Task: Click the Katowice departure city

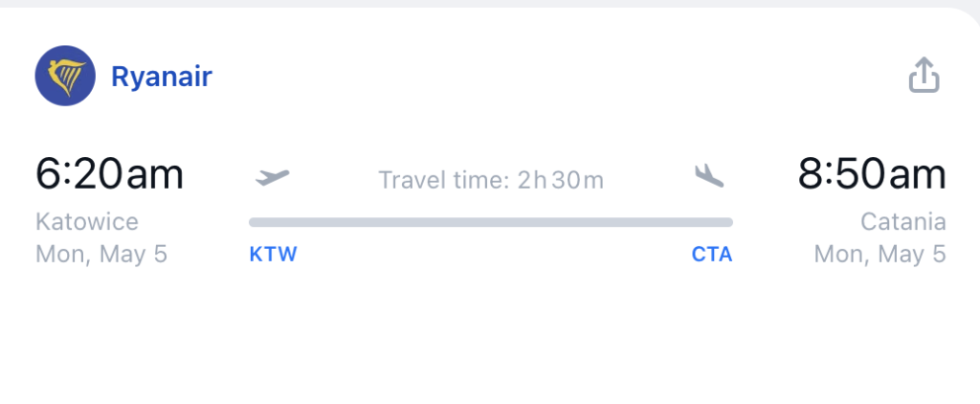Action: [87, 221]
